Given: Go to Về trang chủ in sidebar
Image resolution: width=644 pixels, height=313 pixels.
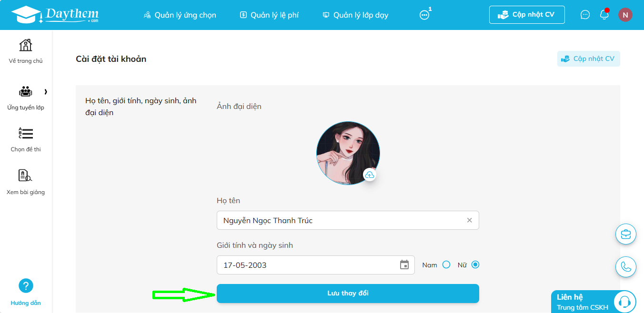Looking at the screenshot, I should pos(26,51).
